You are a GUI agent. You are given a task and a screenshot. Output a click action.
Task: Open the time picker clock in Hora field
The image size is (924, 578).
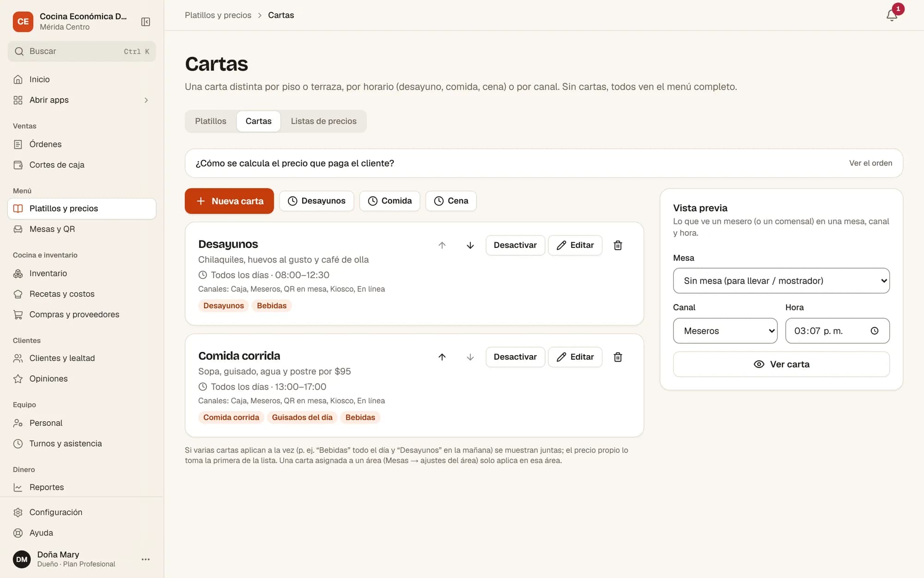pyautogui.click(x=875, y=331)
